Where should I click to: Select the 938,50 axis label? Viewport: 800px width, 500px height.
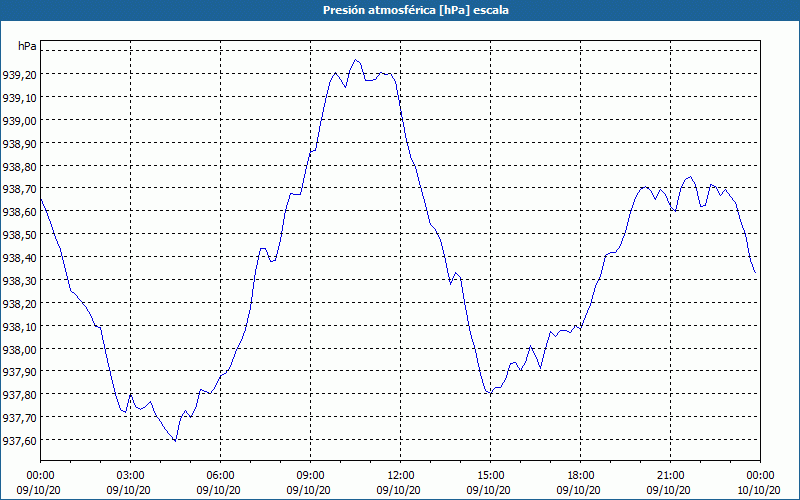click(x=19, y=235)
